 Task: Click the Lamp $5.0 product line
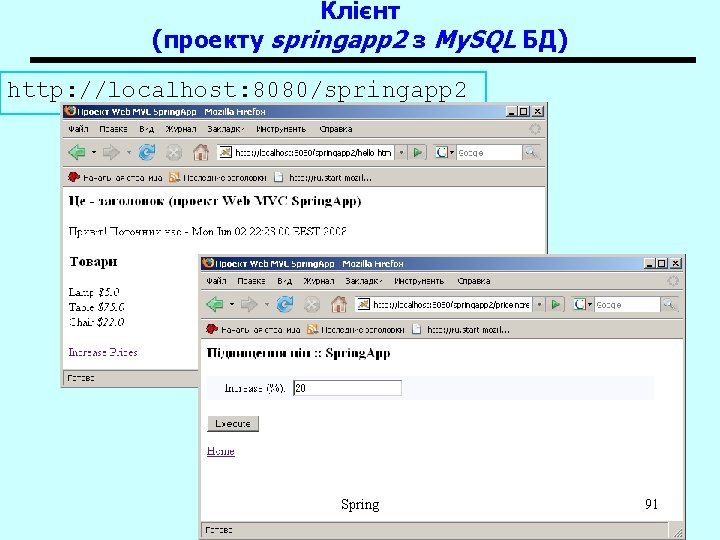click(x=94, y=292)
